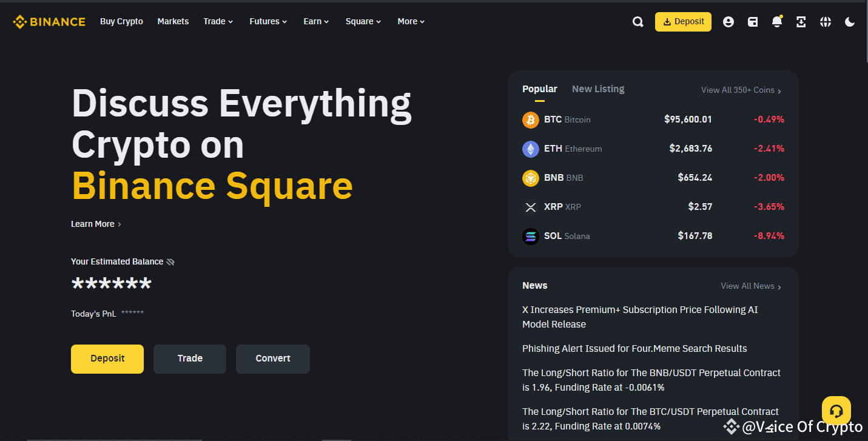Click the Ethereum coin icon
This screenshot has height=441, width=868.
pos(531,149)
